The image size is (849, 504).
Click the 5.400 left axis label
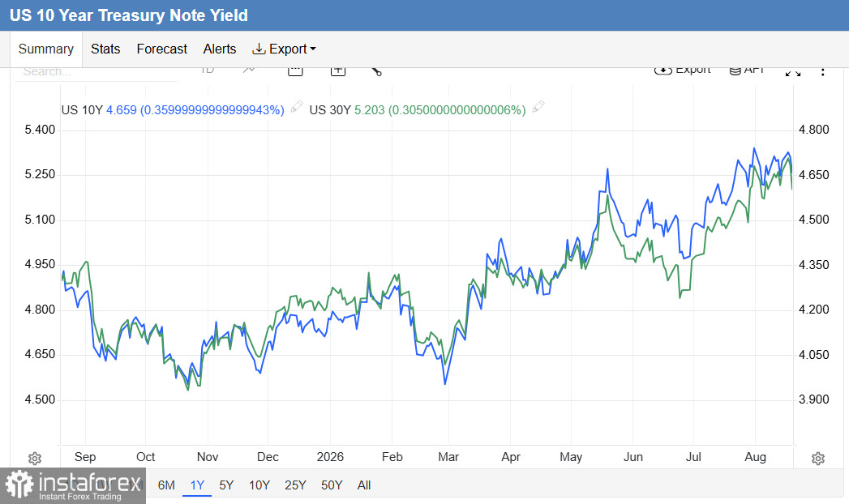tap(40, 130)
